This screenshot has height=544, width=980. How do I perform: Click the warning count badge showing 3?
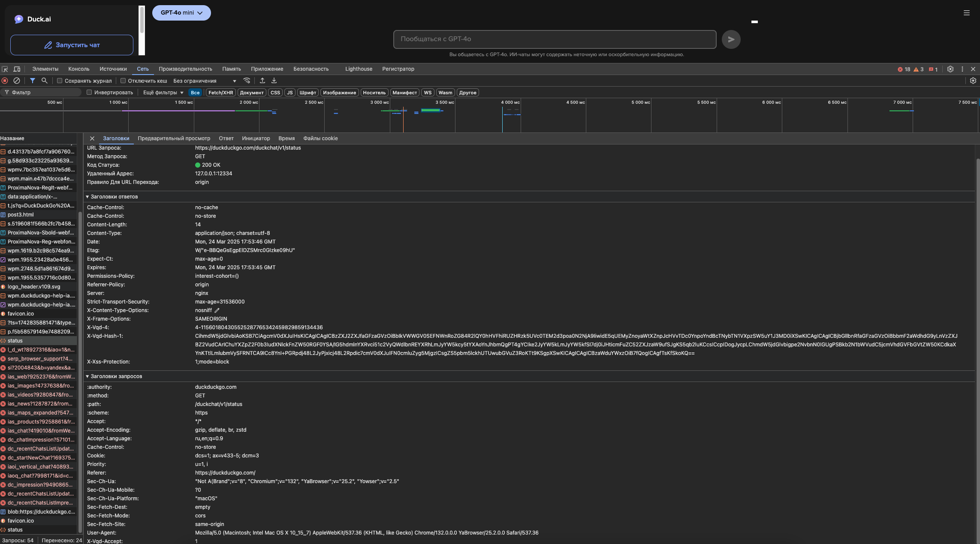[918, 69]
